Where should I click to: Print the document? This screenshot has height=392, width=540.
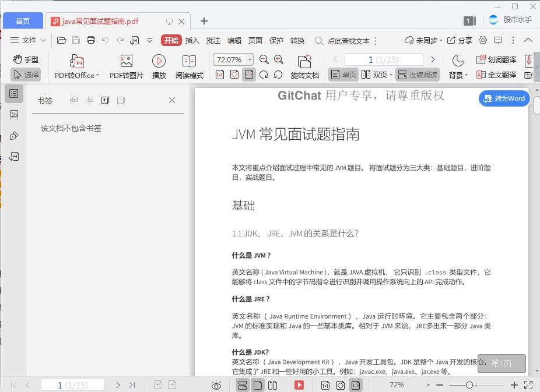(91, 40)
